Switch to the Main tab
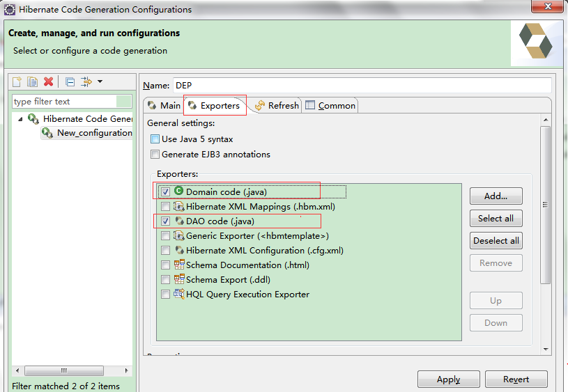568x392 pixels. [x=164, y=106]
